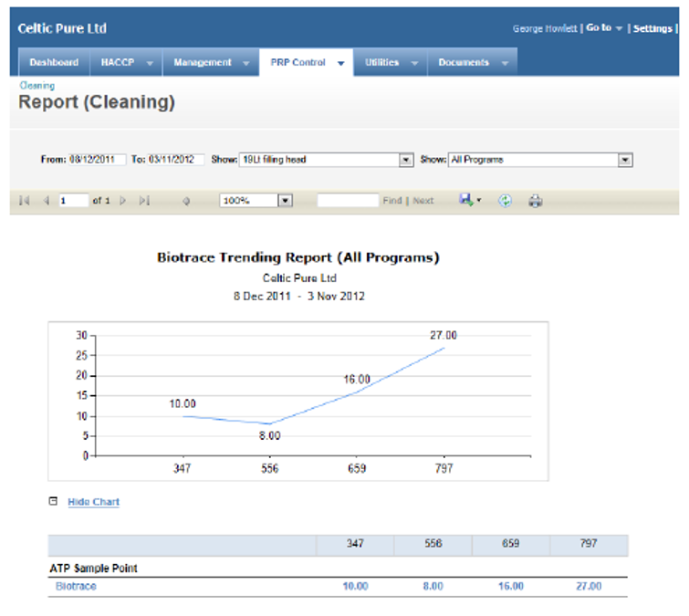The height and width of the screenshot is (616, 689).
Task: Open the zoom 100% dropdown
Action: pyautogui.click(x=285, y=201)
